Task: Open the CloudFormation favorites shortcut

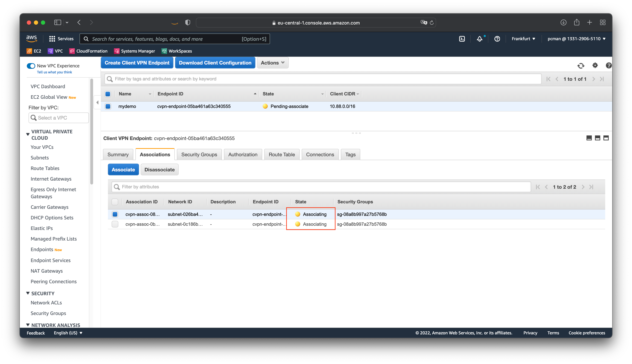Action: click(x=88, y=51)
